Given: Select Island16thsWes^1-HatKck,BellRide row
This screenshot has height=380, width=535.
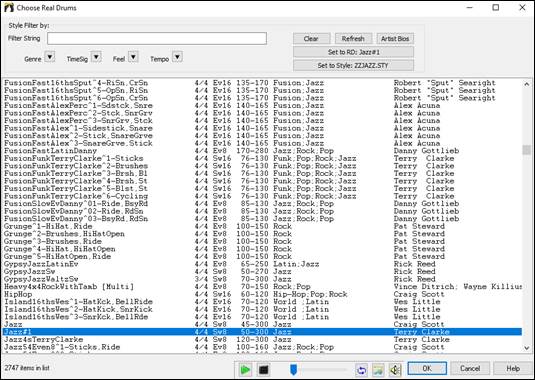Looking at the screenshot, I should [x=262, y=302].
